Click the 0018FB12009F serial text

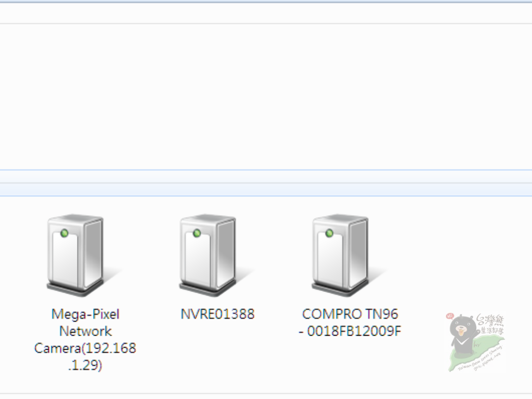click(x=354, y=331)
